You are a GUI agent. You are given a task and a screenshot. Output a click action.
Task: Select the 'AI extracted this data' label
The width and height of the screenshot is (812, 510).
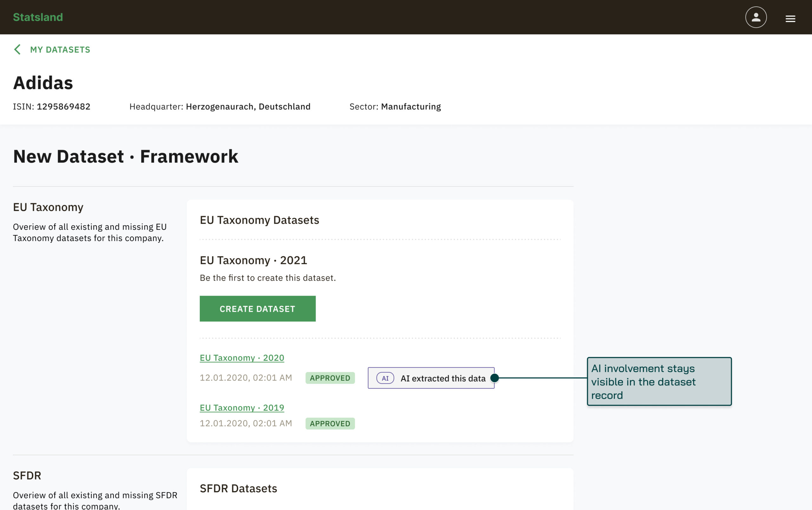coord(443,378)
